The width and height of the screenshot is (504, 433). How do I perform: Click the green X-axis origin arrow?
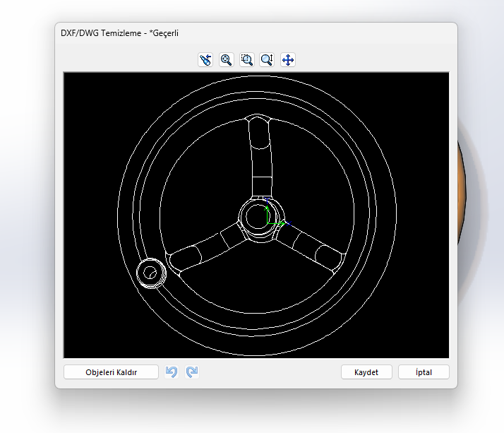click(280, 224)
